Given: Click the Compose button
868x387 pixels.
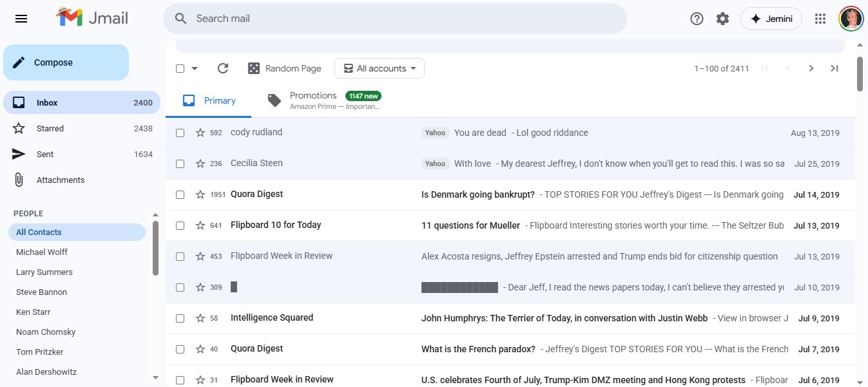Looking at the screenshot, I should pyautogui.click(x=65, y=62).
